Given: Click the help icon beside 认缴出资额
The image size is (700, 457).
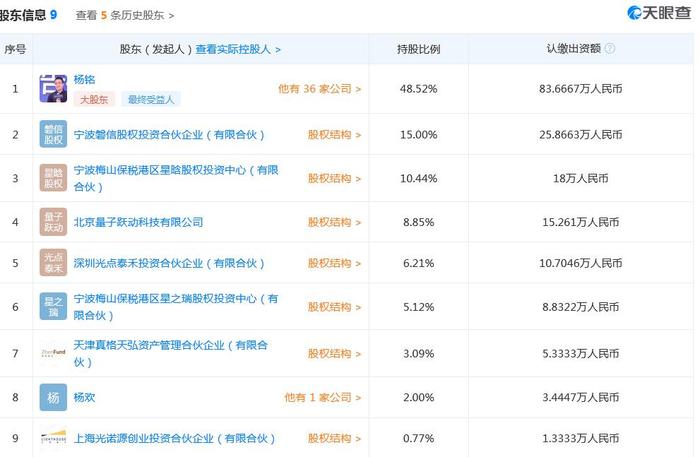Looking at the screenshot, I should (609, 49).
